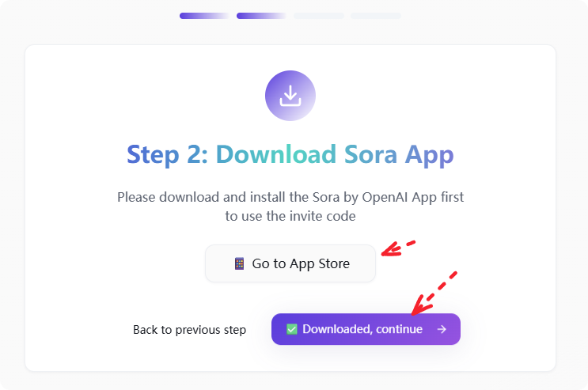Click the green checkmark icon
This screenshot has width=588, height=390.
292,329
